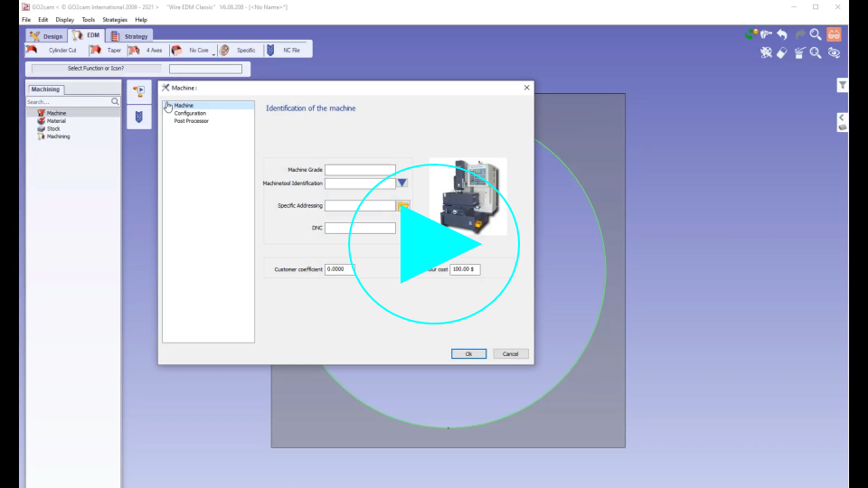Click the Strategy tab notebook icon

tap(115, 36)
